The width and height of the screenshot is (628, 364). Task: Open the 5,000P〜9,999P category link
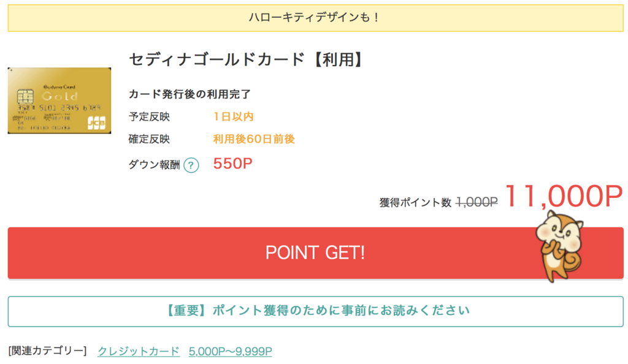click(x=230, y=351)
